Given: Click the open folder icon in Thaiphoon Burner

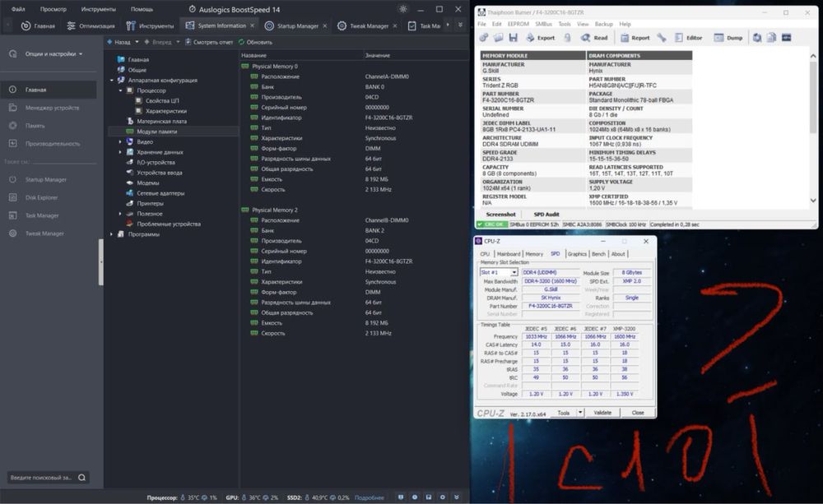Looking at the screenshot, I should [x=498, y=38].
